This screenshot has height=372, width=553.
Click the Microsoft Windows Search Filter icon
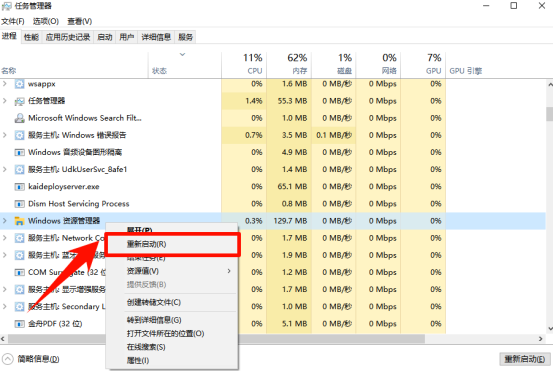click(x=19, y=118)
